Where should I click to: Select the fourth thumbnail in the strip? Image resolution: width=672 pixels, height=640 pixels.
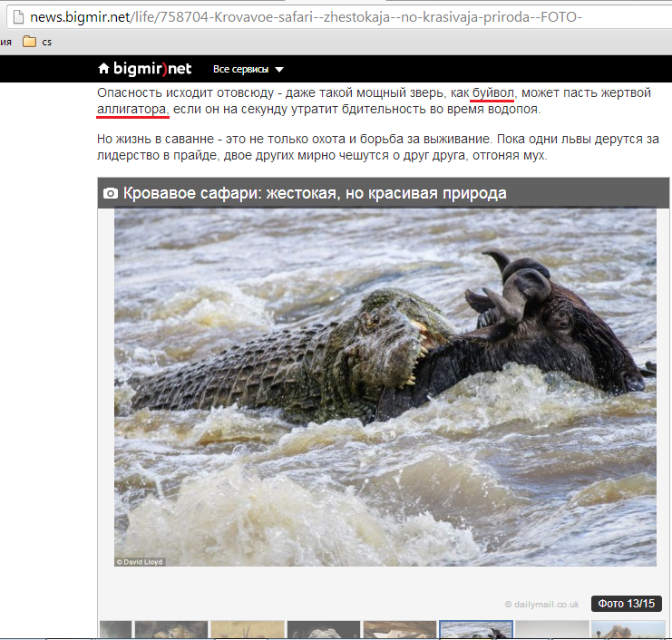(323, 630)
